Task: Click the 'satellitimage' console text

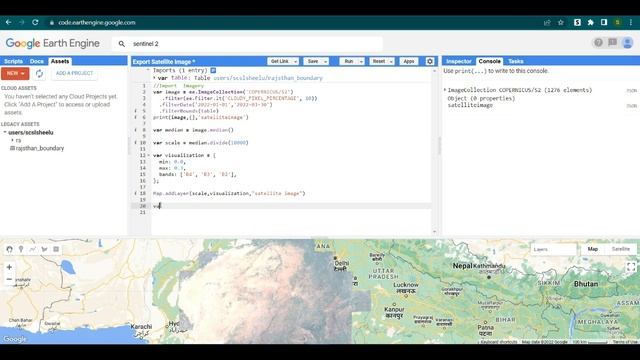Action: 470,105
